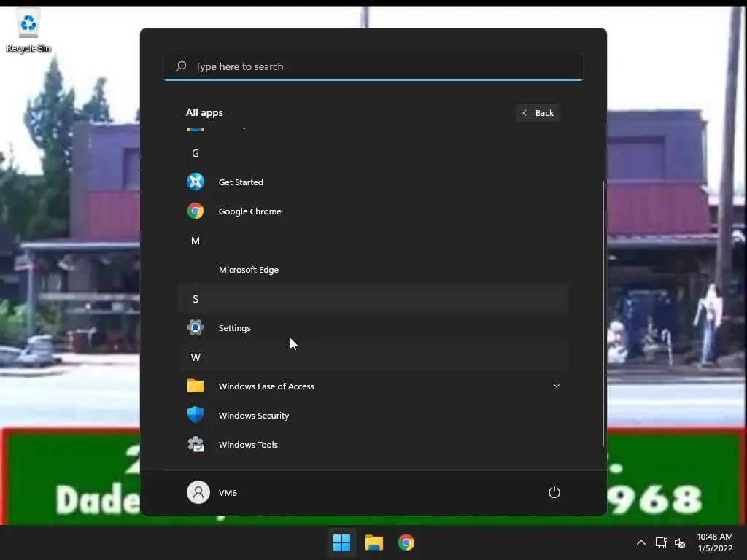The width and height of the screenshot is (747, 560).
Task: Select the letter S section header
Action: click(x=373, y=298)
